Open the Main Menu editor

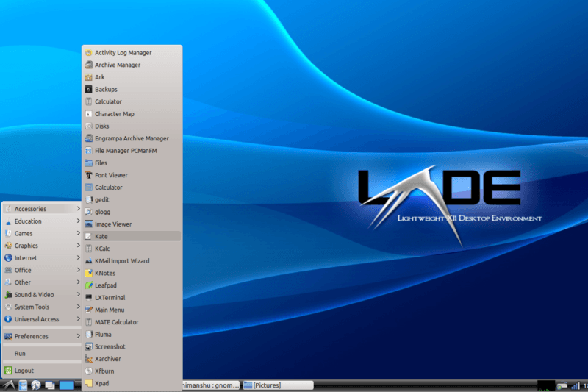click(x=132, y=310)
